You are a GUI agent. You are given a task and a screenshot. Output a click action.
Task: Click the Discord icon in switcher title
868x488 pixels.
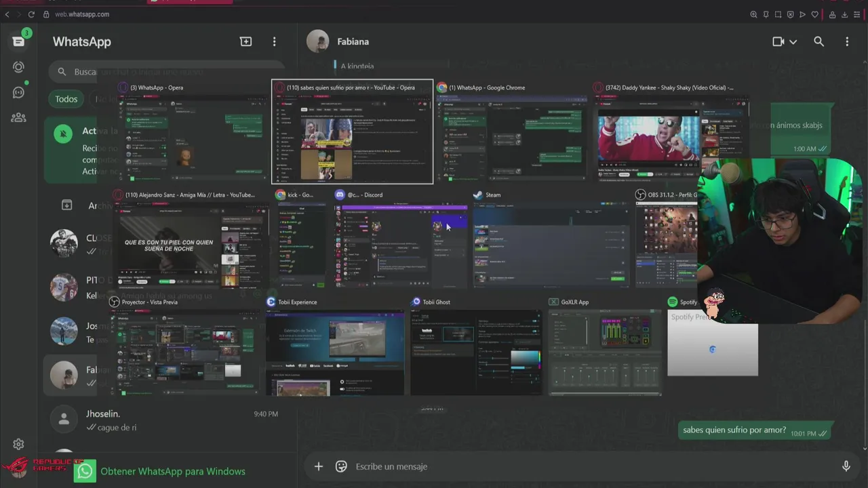point(338,195)
